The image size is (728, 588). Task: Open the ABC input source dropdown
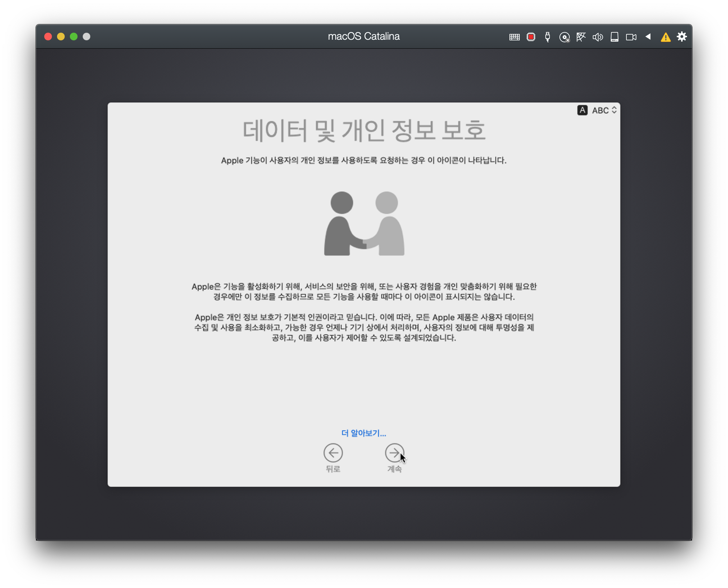[600, 110]
